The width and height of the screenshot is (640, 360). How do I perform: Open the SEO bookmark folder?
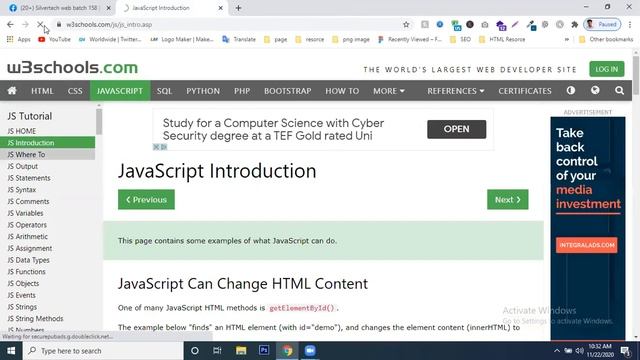tap(460, 40)
